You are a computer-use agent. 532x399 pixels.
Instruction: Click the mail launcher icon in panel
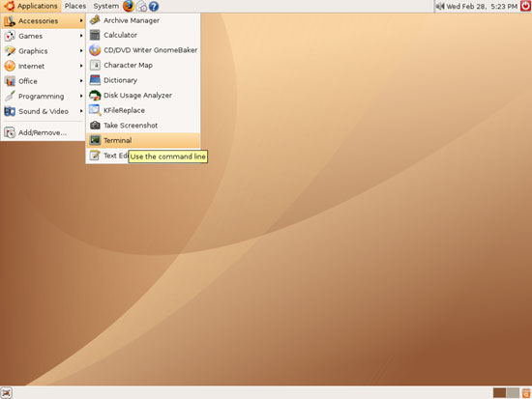click(141, 7)
